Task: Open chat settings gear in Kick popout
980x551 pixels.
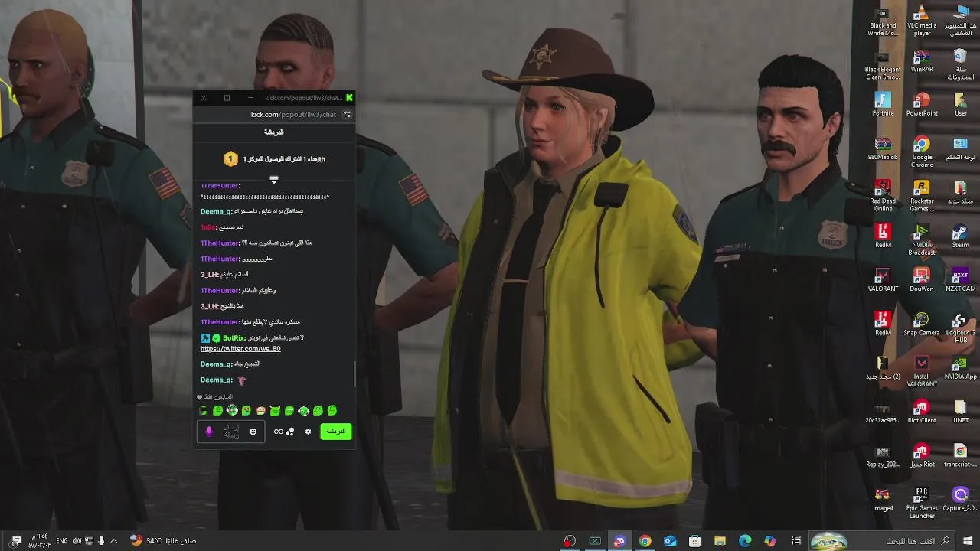Action: pos(308,432)
